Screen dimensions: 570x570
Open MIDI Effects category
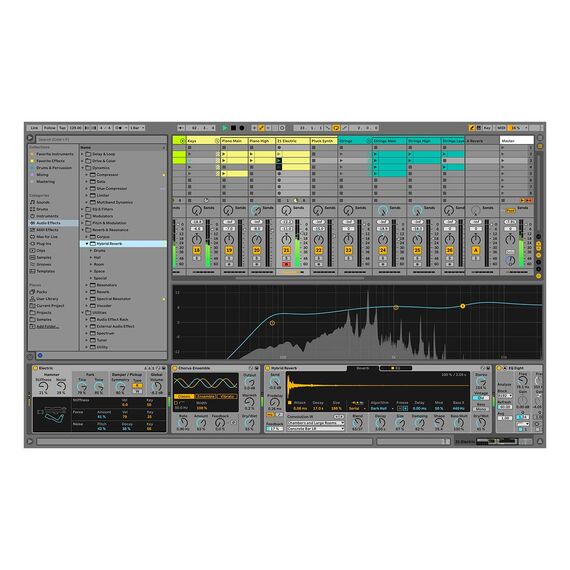47,230
